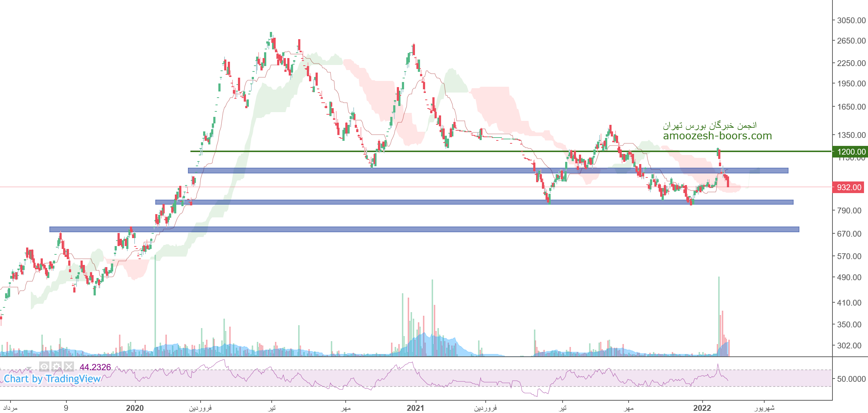868x413 pixels.
Task: Click amoozesh-boors.com watermark text
Action: pos(717,136)
